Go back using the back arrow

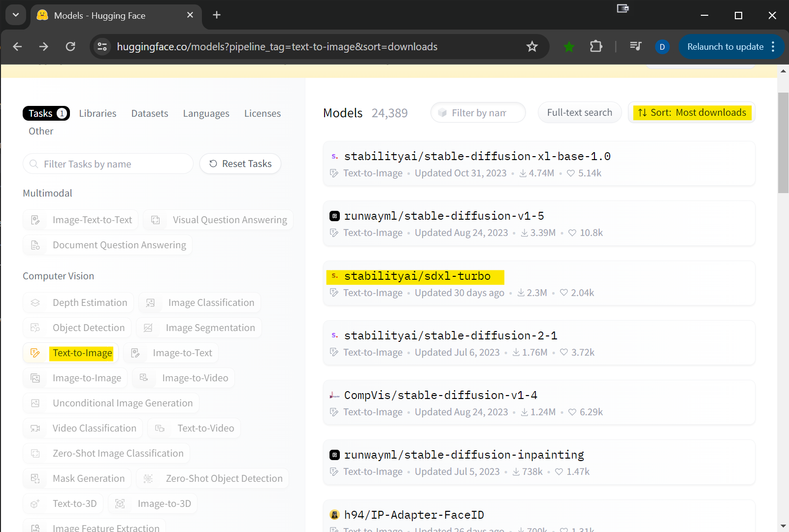click(18, 47)
